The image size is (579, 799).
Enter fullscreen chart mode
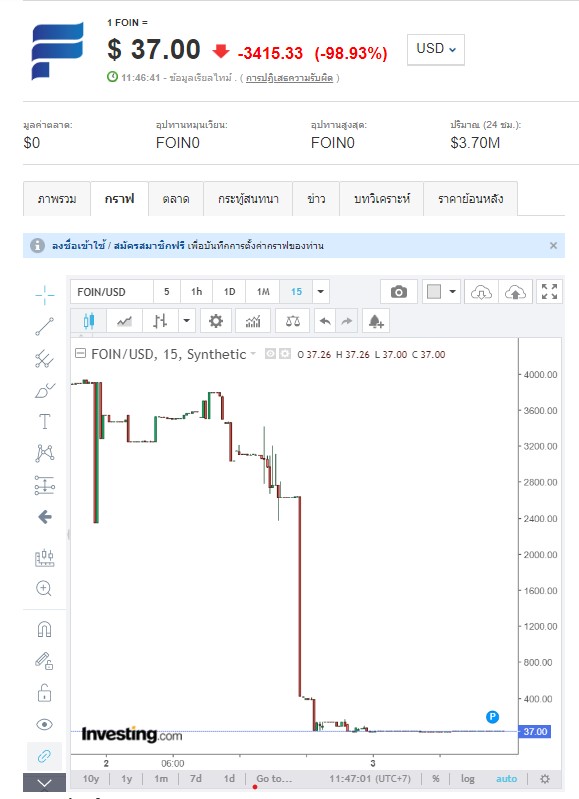coord(549,292)
